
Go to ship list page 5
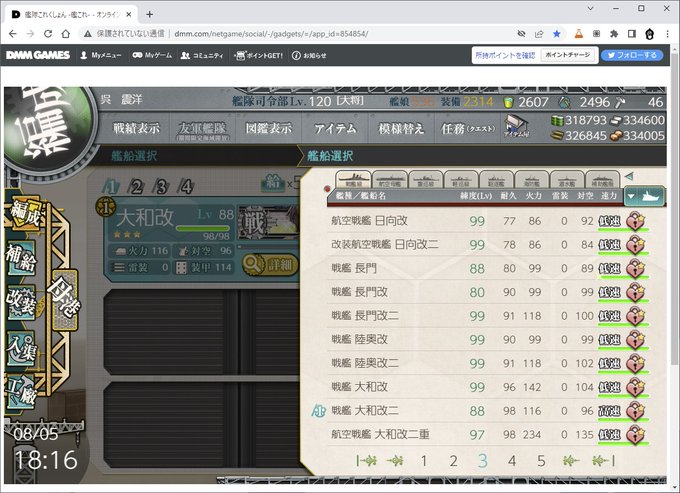click(x=541, y=460)
